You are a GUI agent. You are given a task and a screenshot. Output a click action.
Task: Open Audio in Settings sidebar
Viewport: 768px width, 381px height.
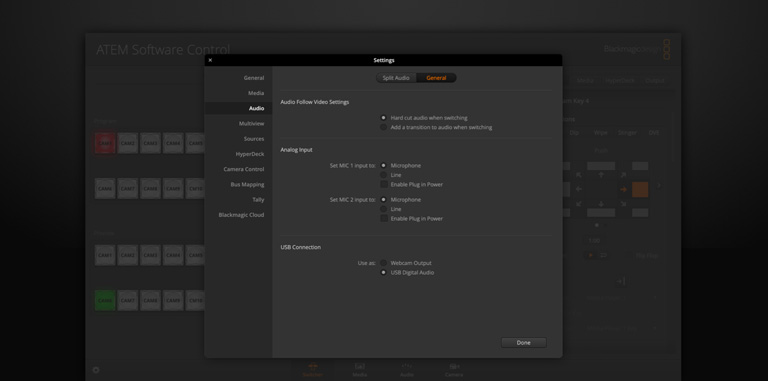238,108
